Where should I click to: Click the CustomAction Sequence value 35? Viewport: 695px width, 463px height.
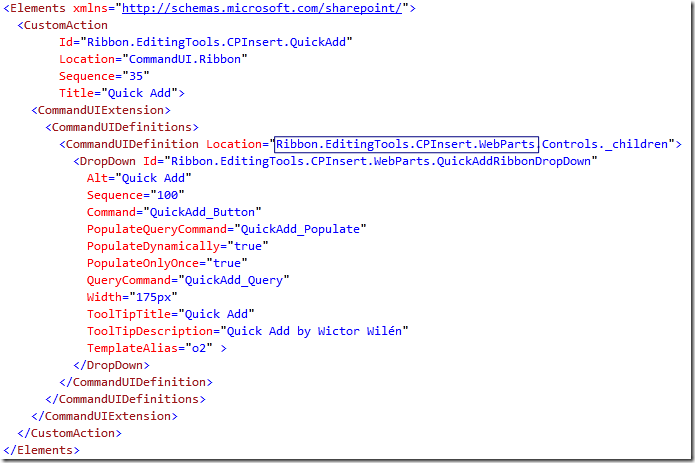point(136,76)
